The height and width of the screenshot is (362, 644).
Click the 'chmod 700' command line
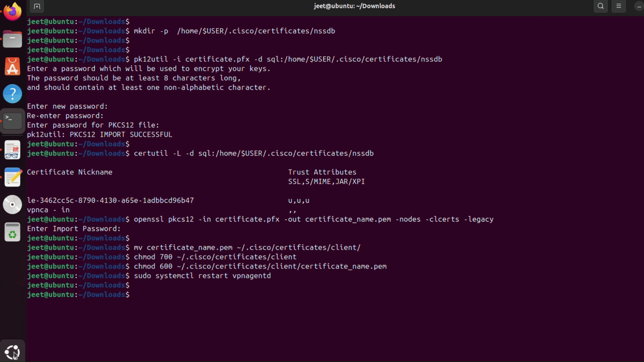(x=215, y=257)
